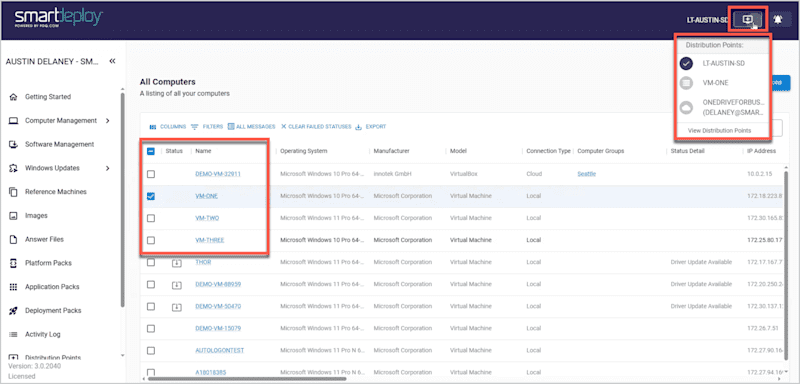Viewport: 800px width, 384px height.
Task: Click the Computer Management laptop icon
Action: pos(14,121)
